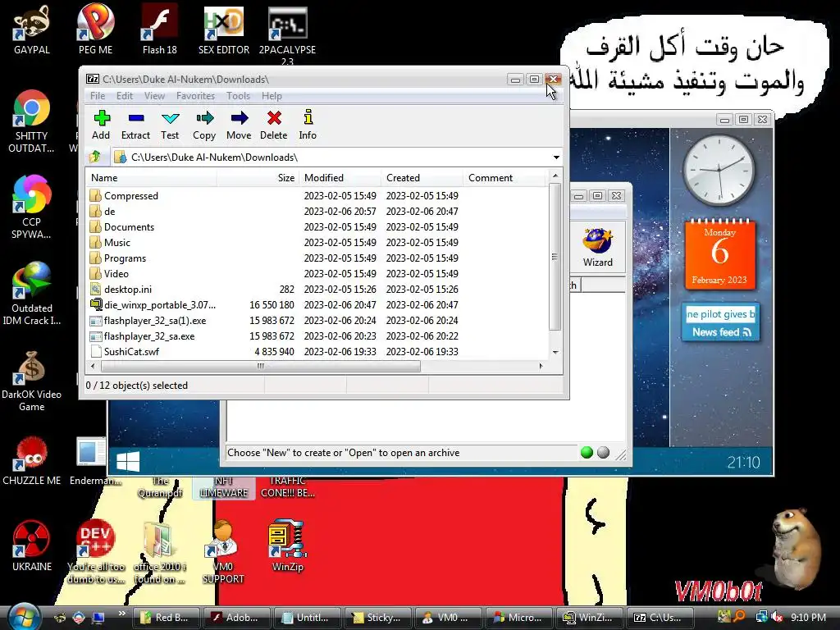Click the Add button in 7-Zip toolbar
The image size is (840, 630).
[101, 125]
